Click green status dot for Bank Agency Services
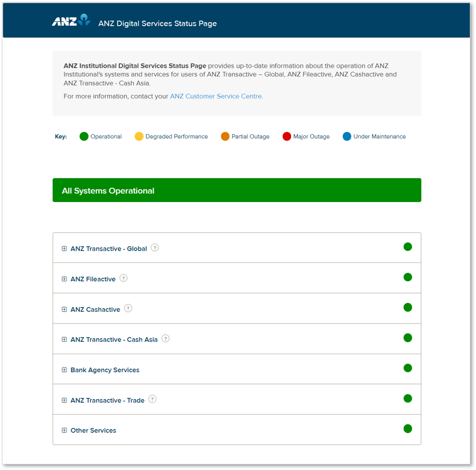Viewport: 476px width, 470px height. pyautogui.click(x=408, y=368)
